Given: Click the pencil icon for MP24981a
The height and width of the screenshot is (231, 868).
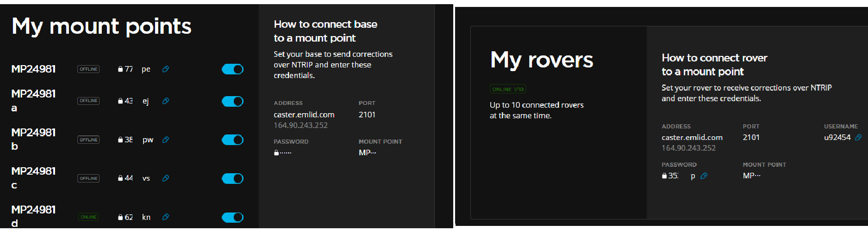Looking at the screenshot, I should pos(166,101).
